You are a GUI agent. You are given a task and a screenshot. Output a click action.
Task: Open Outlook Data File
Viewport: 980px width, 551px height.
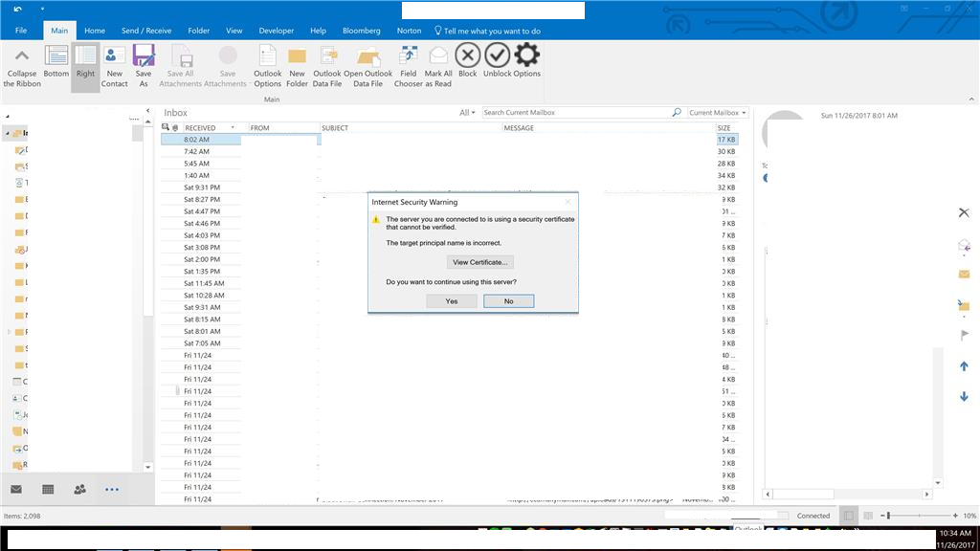click(368, 66)
